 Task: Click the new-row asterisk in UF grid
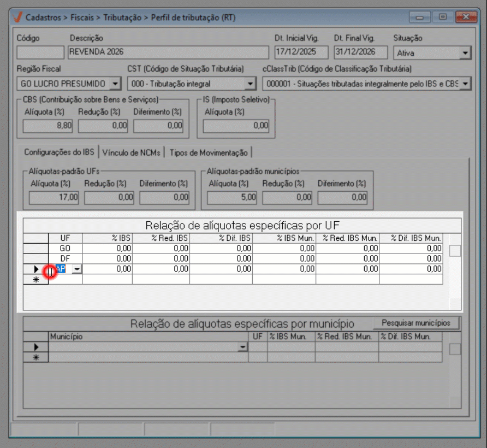[x=36, y=279]
